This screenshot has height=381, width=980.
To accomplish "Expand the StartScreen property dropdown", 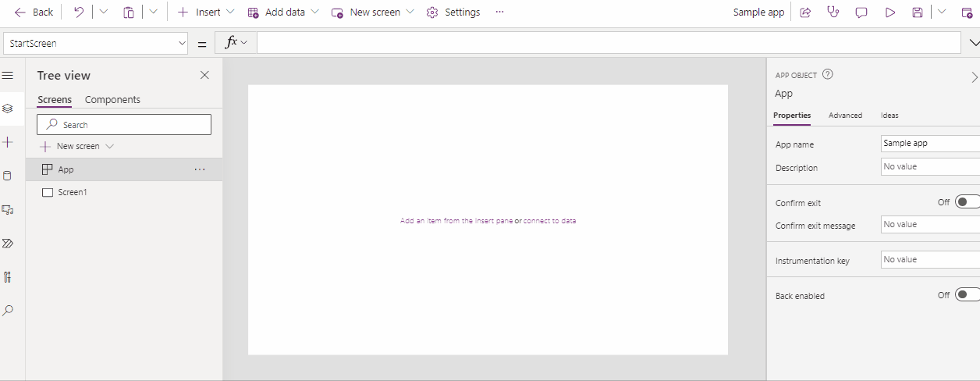I will point(182,44).
